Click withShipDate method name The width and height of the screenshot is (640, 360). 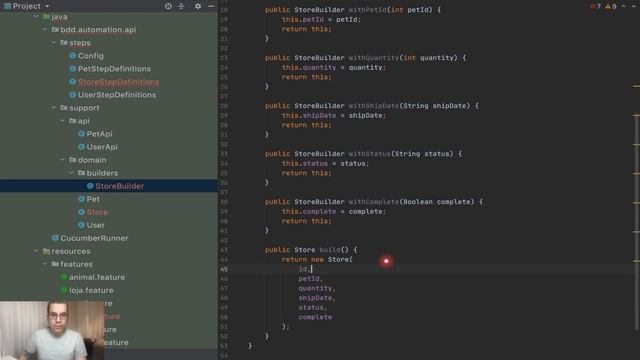[x=373, y=106]
